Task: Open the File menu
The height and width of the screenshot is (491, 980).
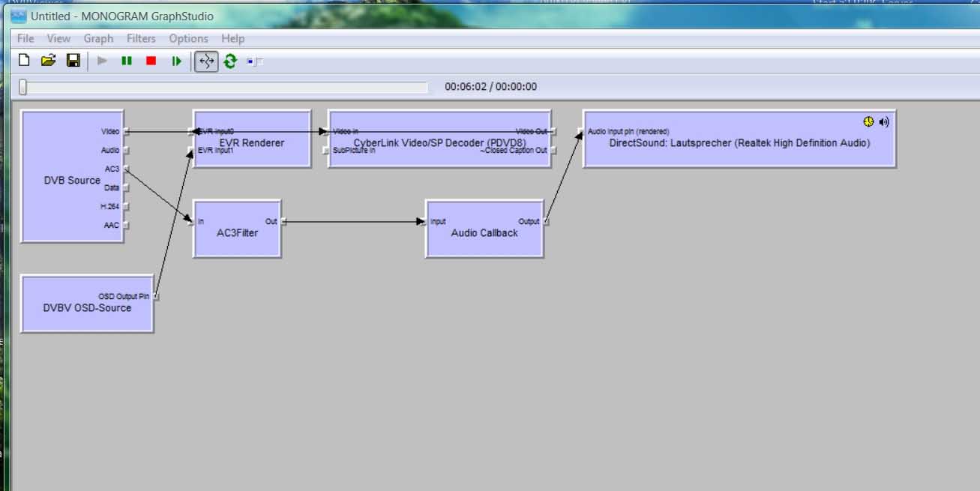Action: tap(25, 38)
